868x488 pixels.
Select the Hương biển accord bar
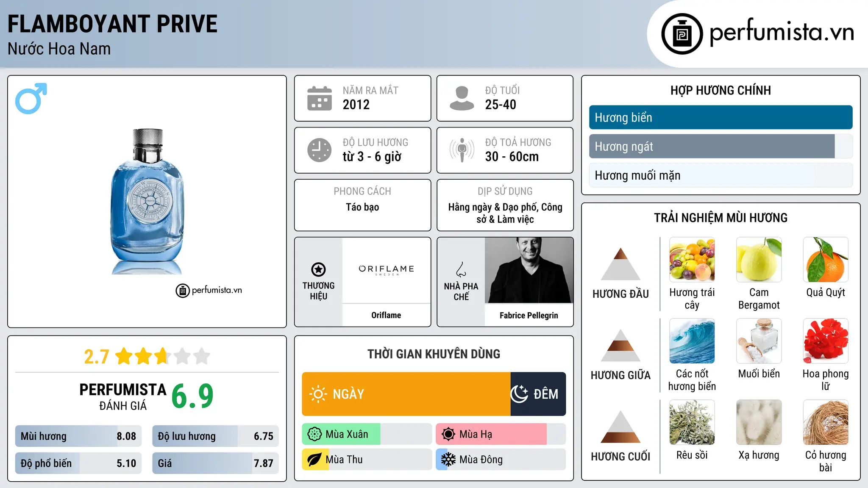point(721,117)
